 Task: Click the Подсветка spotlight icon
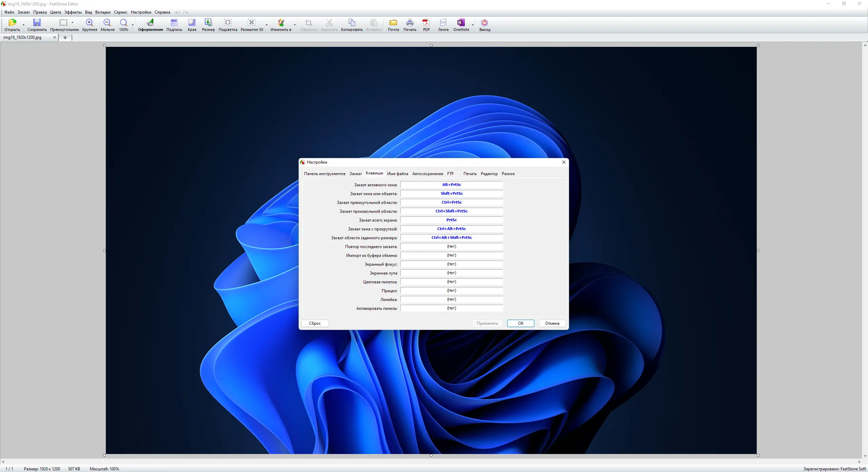tap(228, 23)
